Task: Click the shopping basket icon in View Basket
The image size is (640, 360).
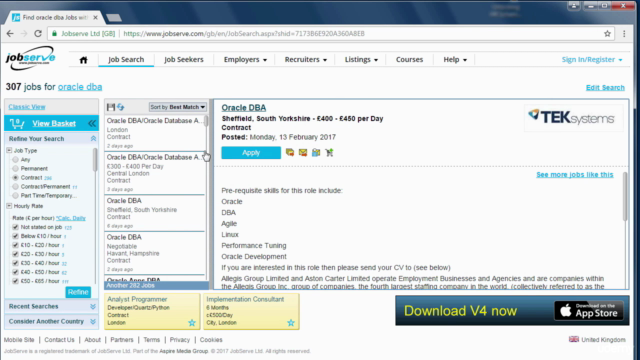Action: [x=17, y=123]
